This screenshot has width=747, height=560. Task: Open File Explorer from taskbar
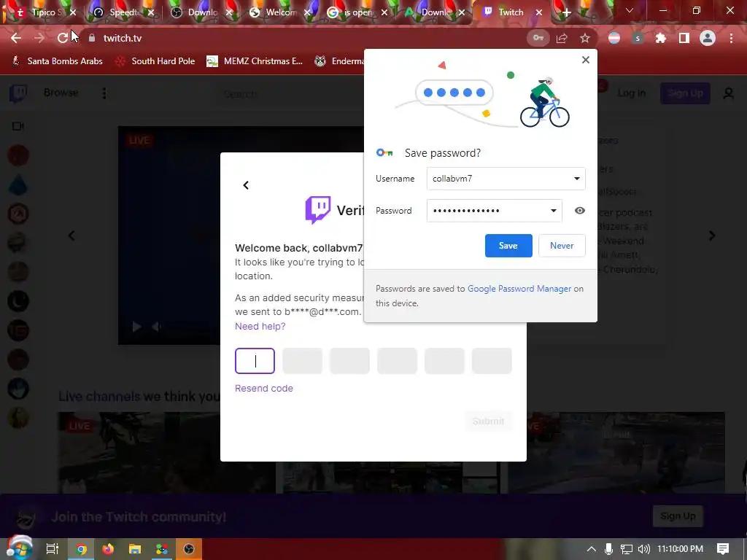point(135,549)
